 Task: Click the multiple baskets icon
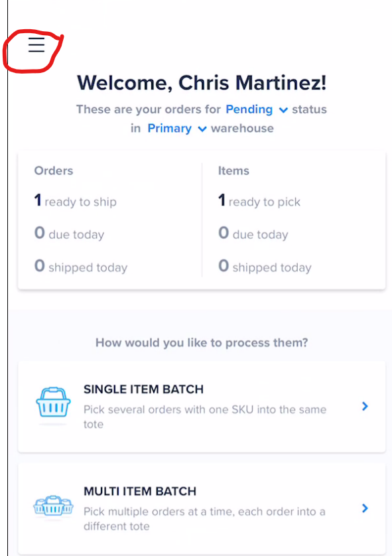pyautogui.click(x=53, y=506)
